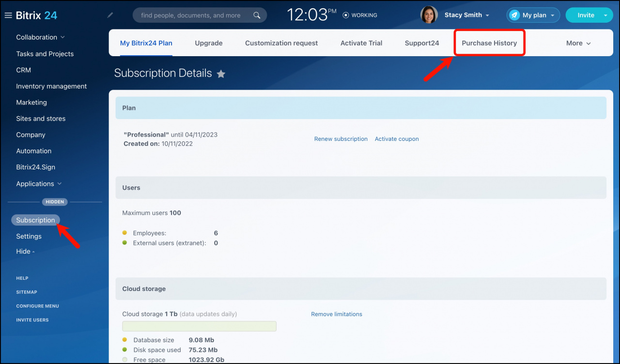Screen dimensions: 620x364
Task: Expand the Applications menu section
Action: pos(39,184)
